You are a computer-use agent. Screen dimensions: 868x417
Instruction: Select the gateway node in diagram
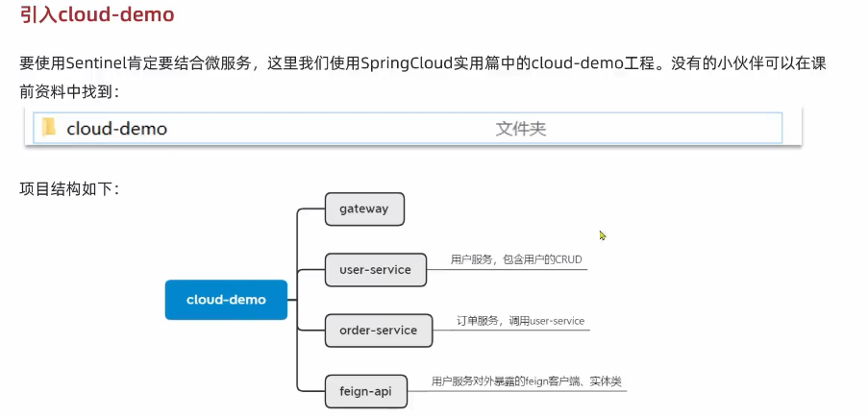point(364,209)
